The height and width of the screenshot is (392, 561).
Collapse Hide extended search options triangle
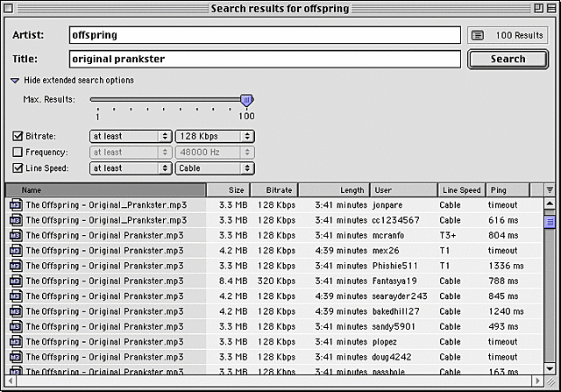pos(15,81)
